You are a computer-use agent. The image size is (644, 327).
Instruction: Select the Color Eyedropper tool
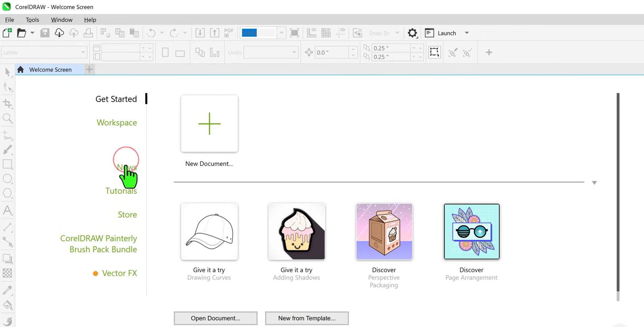pos(7,290)
